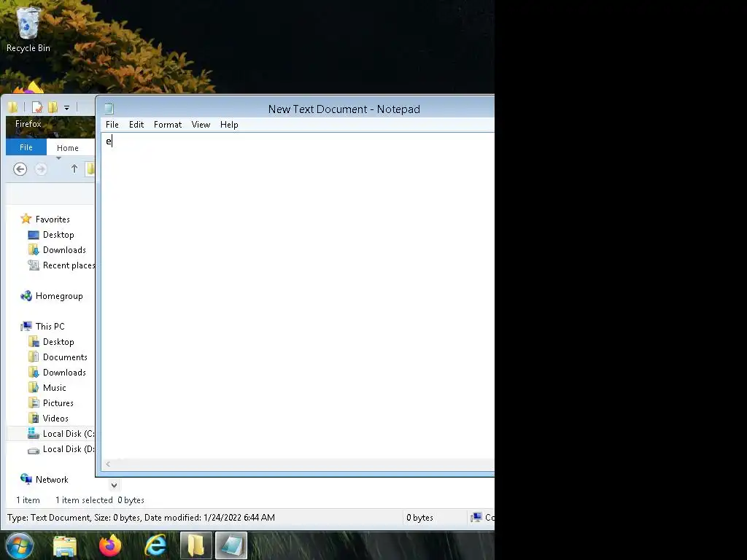
Task: Click the Music folder icon
Action: pos(34,387)
